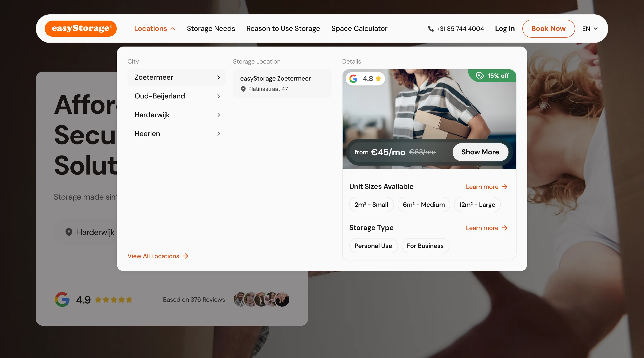Viewport: 644px width, 358px height.
Task: Collapse the Locations menu chevron
Action: [x=173, y=29]
